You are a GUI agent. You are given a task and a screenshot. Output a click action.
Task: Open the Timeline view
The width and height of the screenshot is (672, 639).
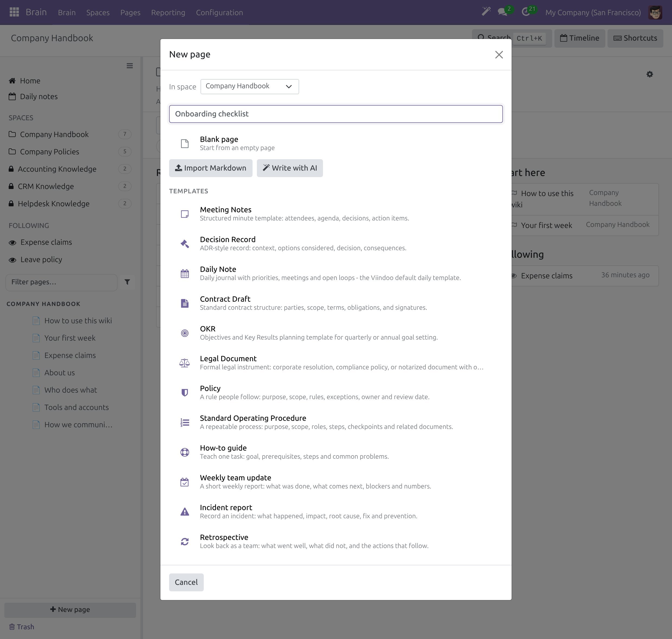580,38
